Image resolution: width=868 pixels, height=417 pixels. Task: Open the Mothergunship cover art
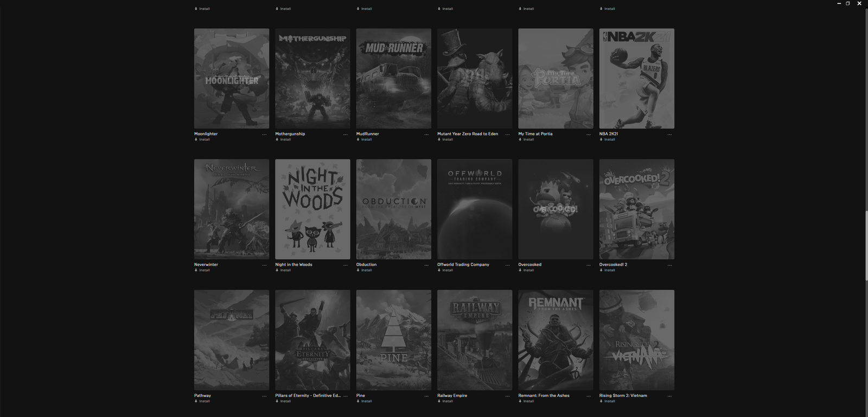[x=312, y=79]
